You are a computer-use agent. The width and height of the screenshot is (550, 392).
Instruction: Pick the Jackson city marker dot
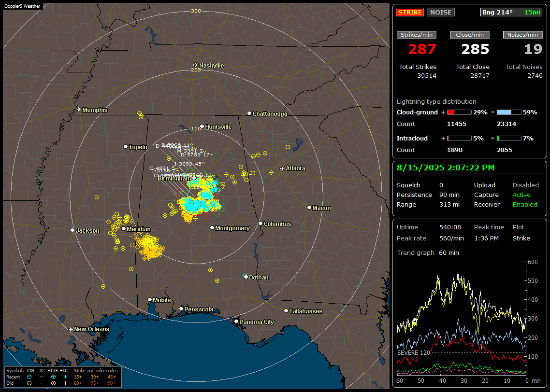(72, 230)
